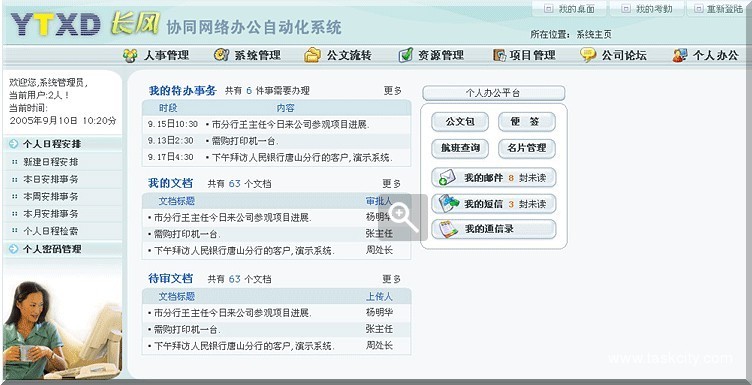This screenshot has width=752, height=385.
Task: Click the 上传人 column header
Action: click(379, 297)
